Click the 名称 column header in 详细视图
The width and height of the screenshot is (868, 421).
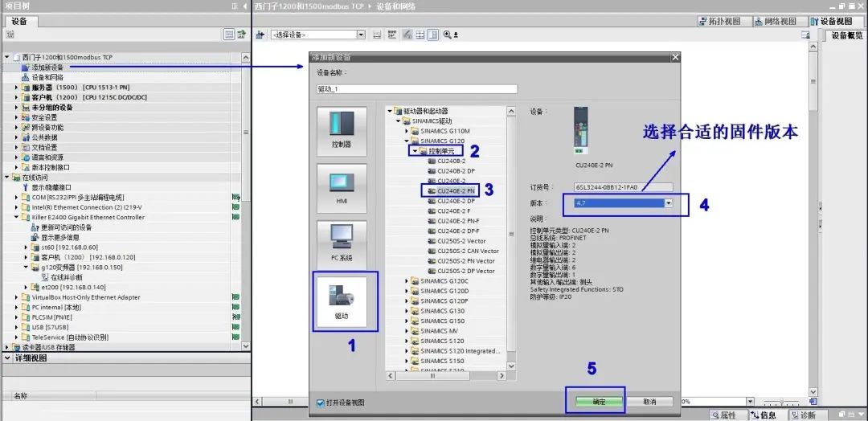pos(20,396)
